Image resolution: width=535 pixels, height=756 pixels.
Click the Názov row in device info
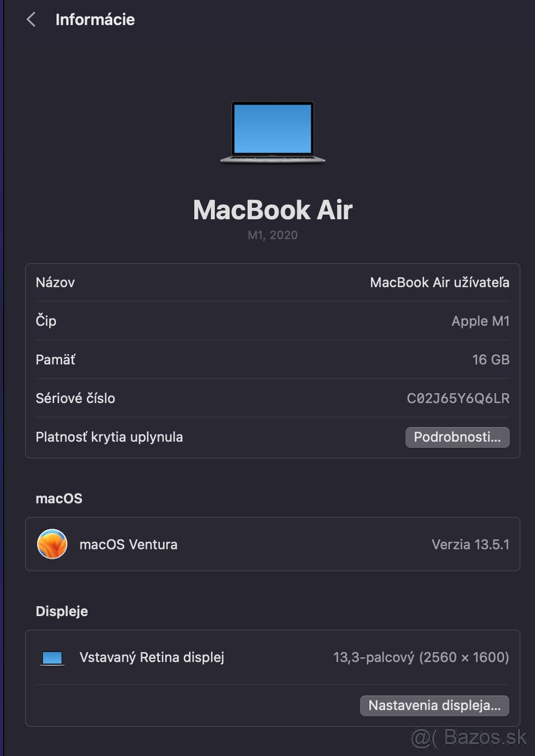click(273, 282)
